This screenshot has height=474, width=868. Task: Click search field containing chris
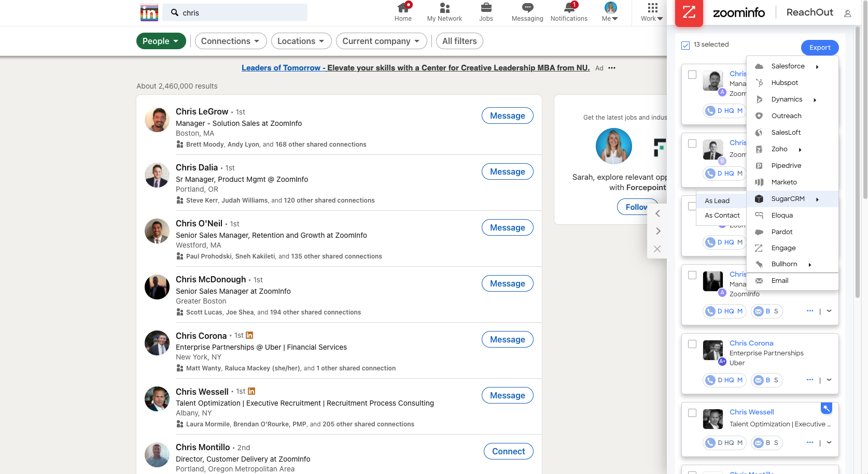coord(235,12)
